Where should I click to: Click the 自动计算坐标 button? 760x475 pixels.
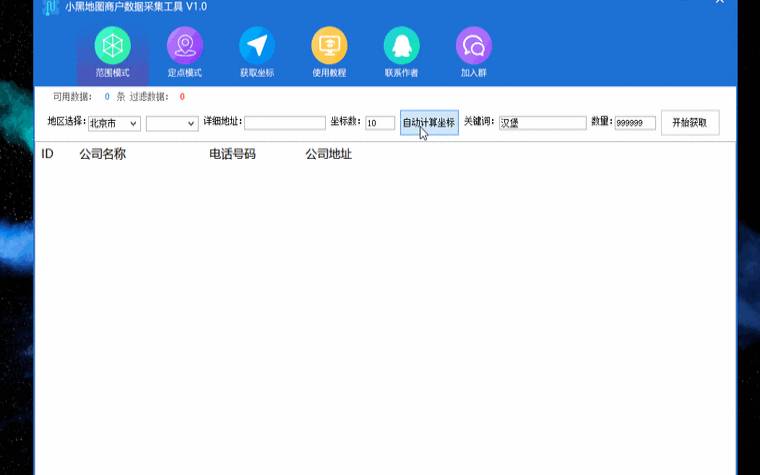pos(429,123)
